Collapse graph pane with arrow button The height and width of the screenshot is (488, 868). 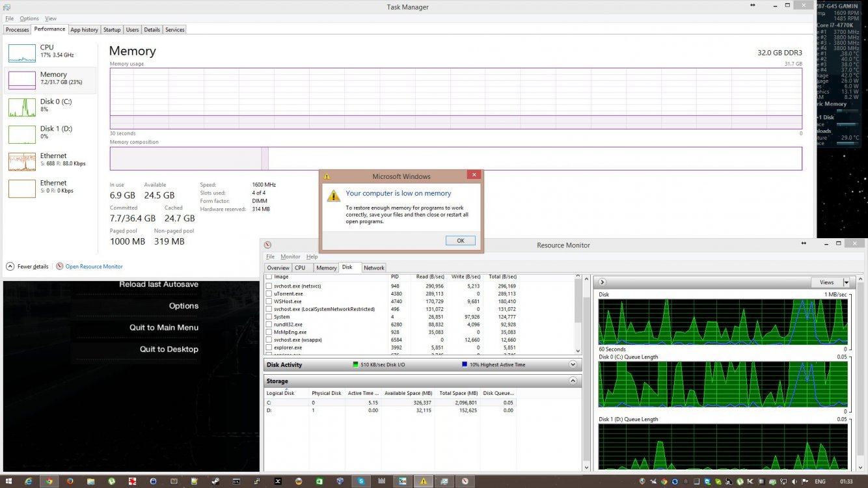click(602, 282)
